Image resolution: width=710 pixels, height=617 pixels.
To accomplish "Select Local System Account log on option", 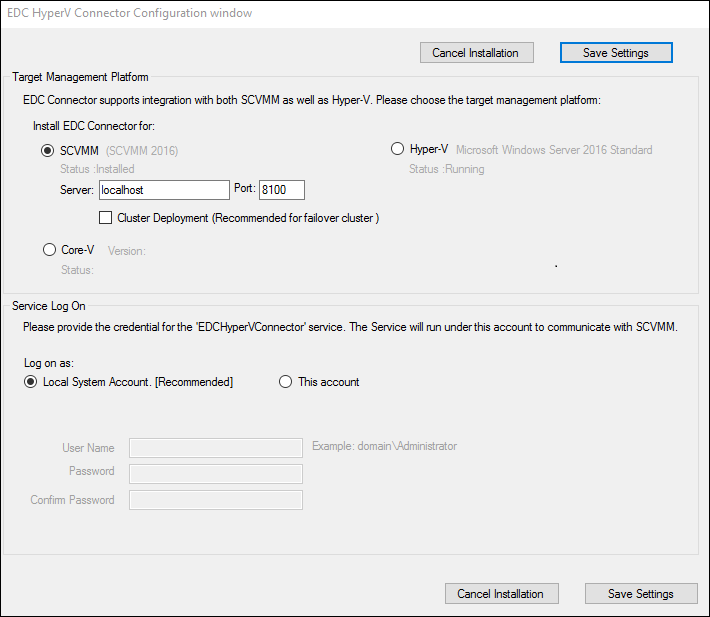I will click(x=30, y=382).
